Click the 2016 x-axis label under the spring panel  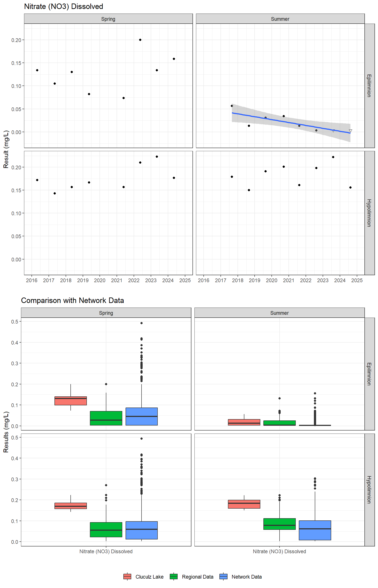[32, 280]
